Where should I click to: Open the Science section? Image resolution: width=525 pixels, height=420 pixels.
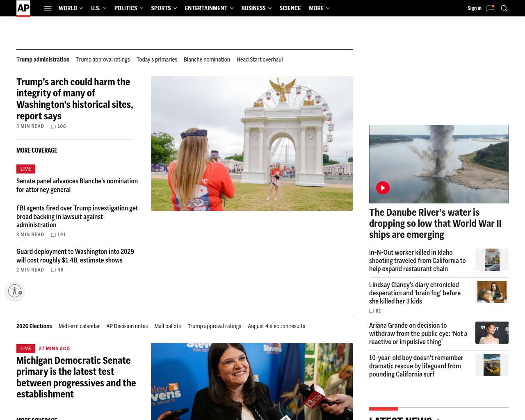290,8
